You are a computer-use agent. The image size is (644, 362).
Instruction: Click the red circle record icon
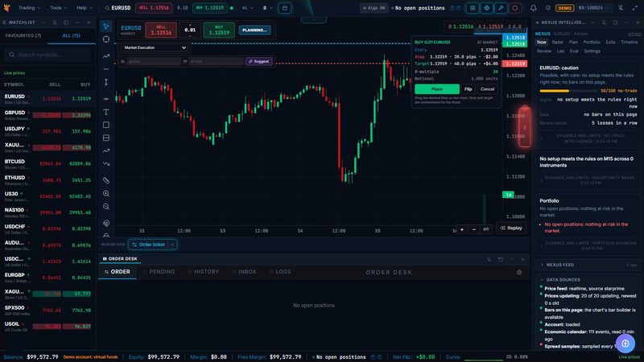pyautogui.click(x=515, y=8)
